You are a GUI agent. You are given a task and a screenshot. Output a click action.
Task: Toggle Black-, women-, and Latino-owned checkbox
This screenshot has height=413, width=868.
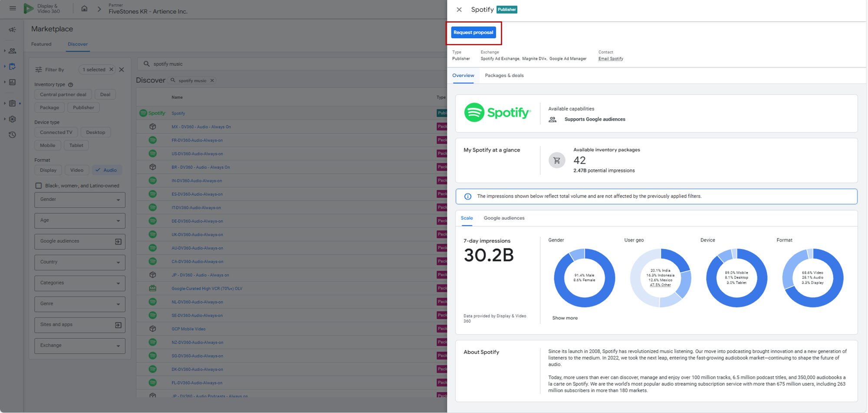point(39,186)
